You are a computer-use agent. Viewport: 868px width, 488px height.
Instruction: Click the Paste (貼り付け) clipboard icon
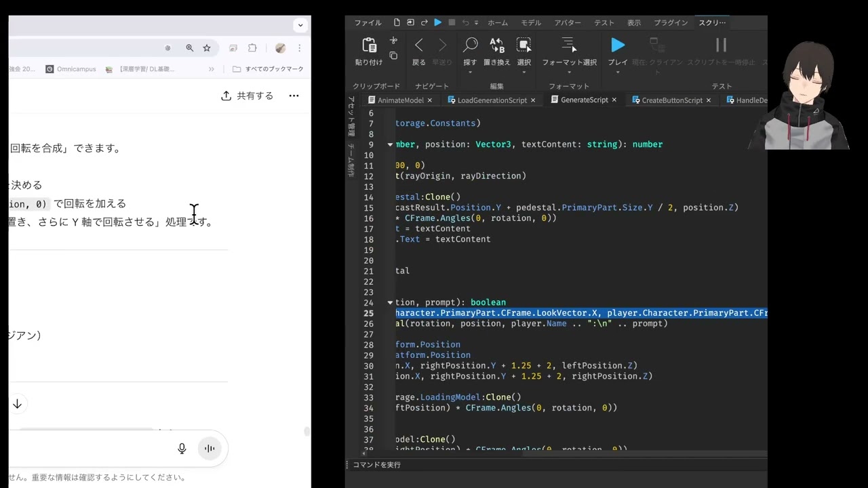pos(369,45)
